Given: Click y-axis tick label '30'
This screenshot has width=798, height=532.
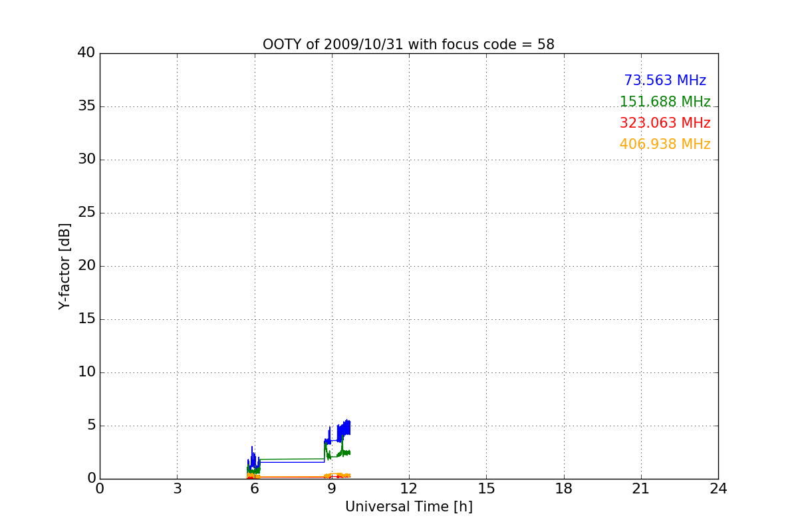Looking at the screenshot, I should tap(86, 160).
